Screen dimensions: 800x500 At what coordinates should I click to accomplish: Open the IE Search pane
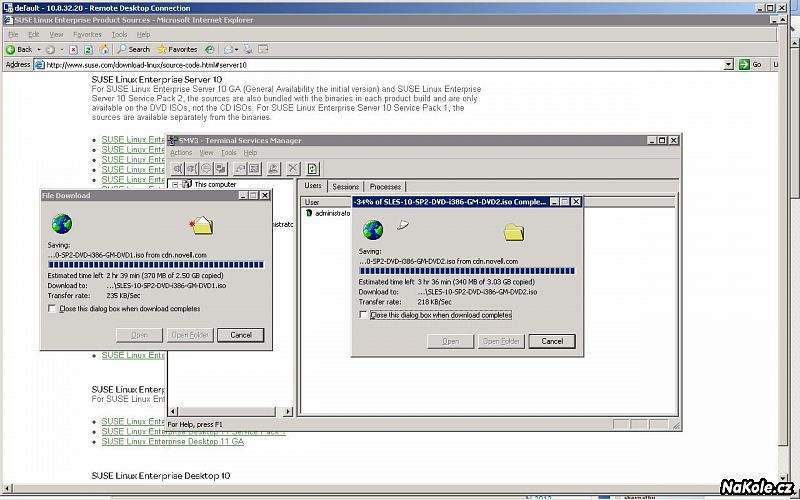134,49
